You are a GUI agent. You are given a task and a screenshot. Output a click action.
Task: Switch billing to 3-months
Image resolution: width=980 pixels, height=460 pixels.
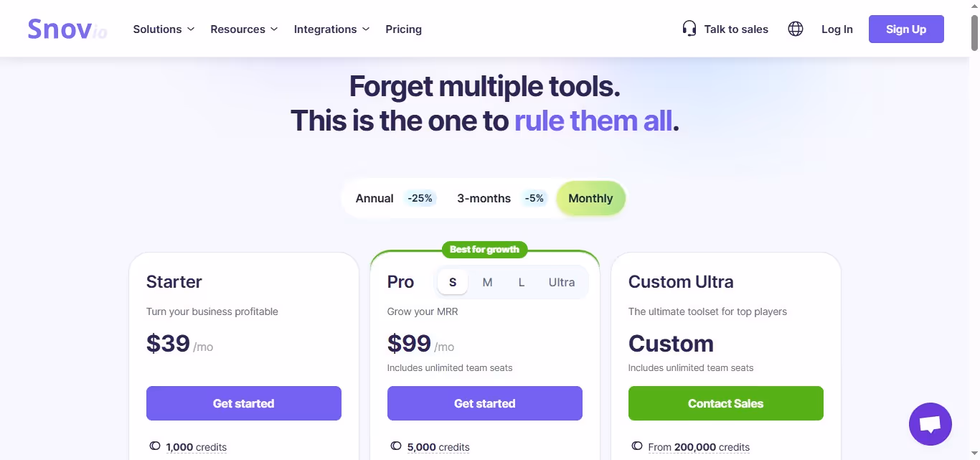coord(484,198)
